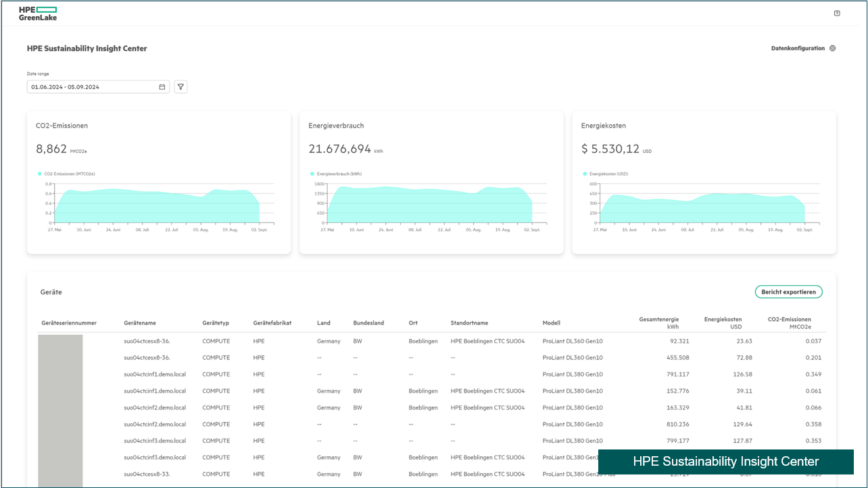Click the CO2-Emissionen area chart
868x488 pixels.
pos(157,205)
